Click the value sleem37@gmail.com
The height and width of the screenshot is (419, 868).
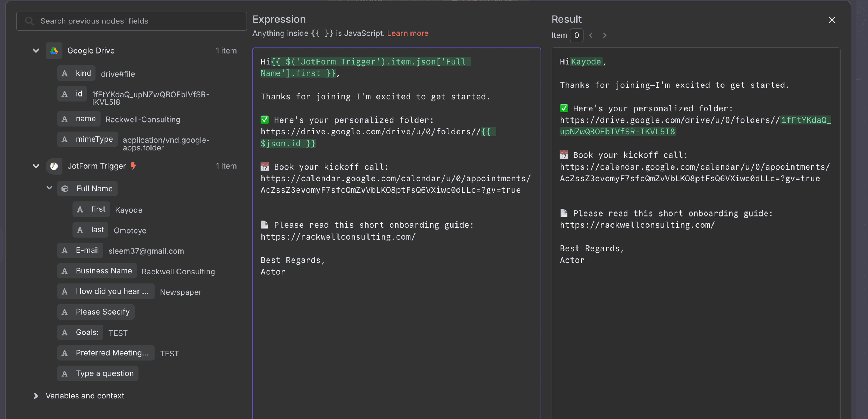point(146,251)
